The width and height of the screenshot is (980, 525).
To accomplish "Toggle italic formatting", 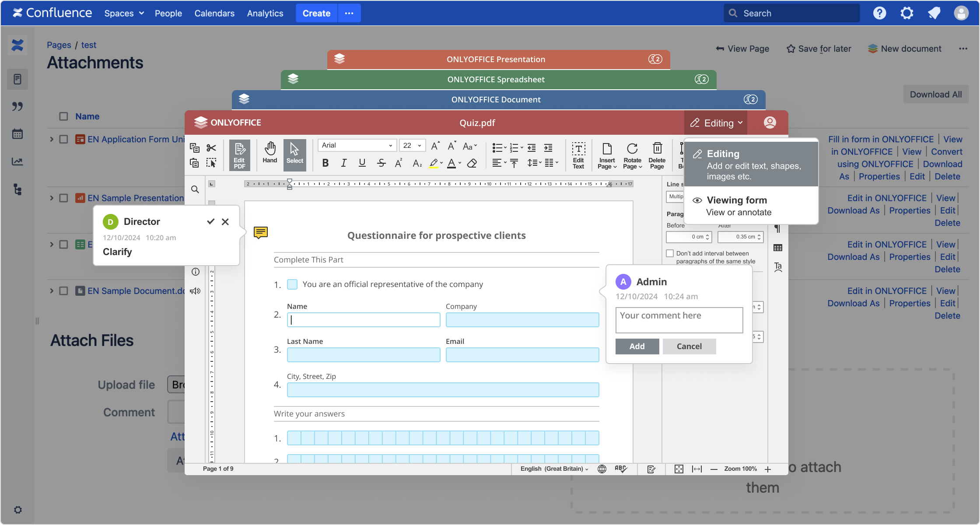I will pyautogui.click(x=344, y=163).
